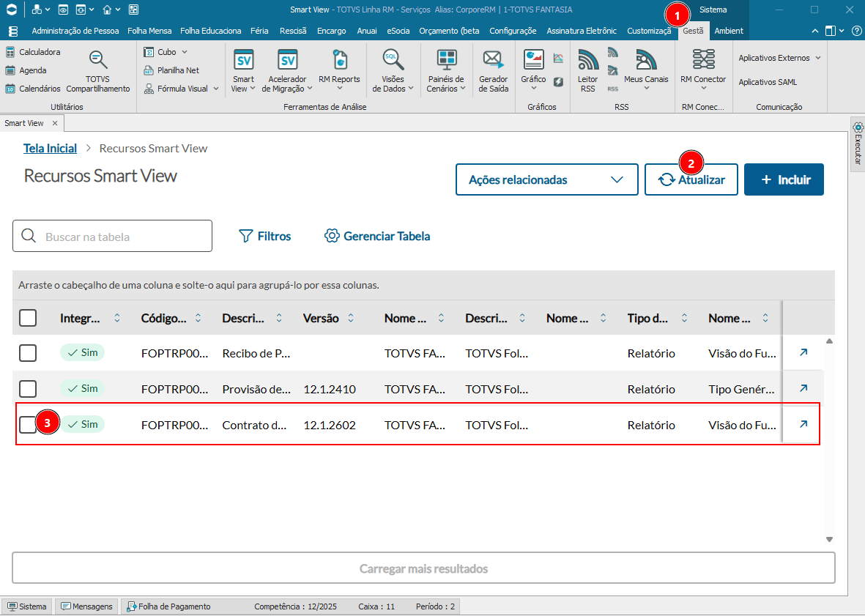The image size is (865, 616).
Task: Switch to the eSocia ribbon tab
Action: (398, 31)
